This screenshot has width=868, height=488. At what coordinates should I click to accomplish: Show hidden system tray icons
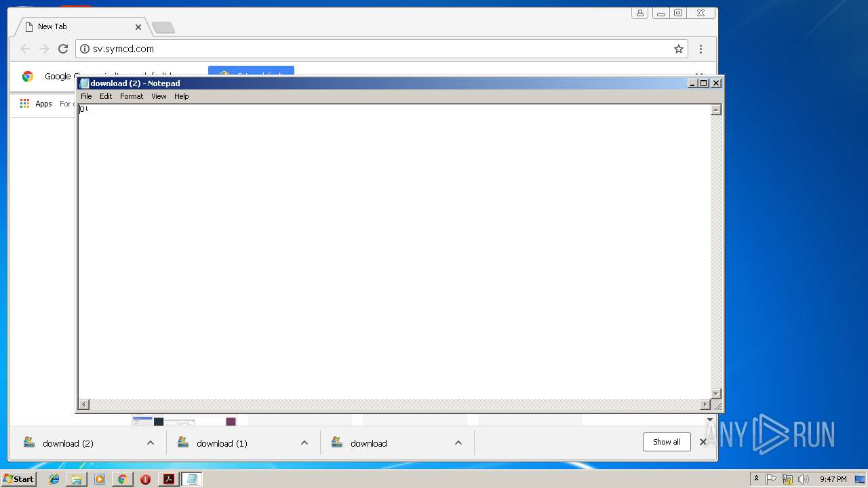click(x=756, y=479)
